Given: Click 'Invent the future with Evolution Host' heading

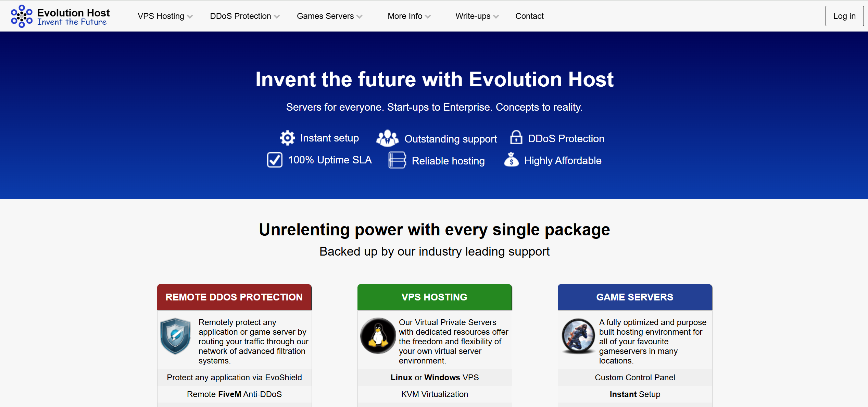Looking at the screenshot, I should click(x=434, y=79).
